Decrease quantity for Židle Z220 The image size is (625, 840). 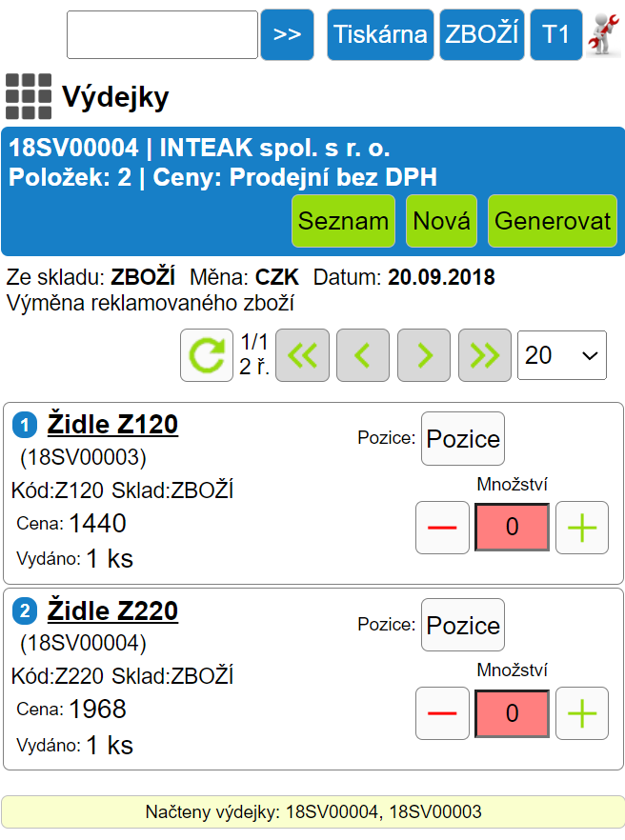pos(442,713)
